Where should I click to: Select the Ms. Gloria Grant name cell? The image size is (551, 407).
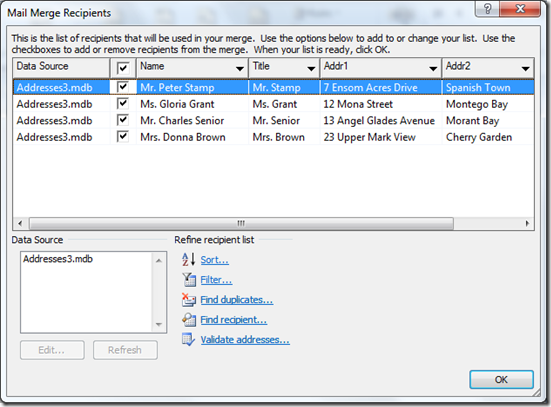[192, 104]
